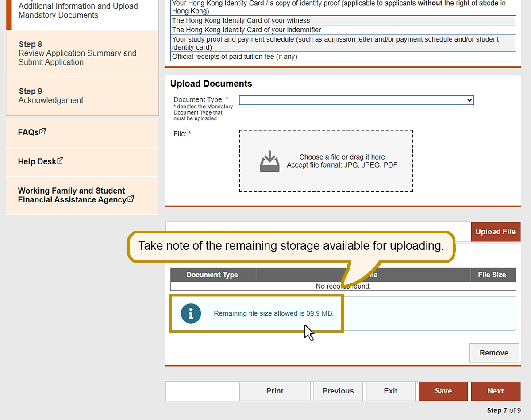Click the external-link icon next to Help Desk
The image size is (531, 420).
[x=60, y=161]
